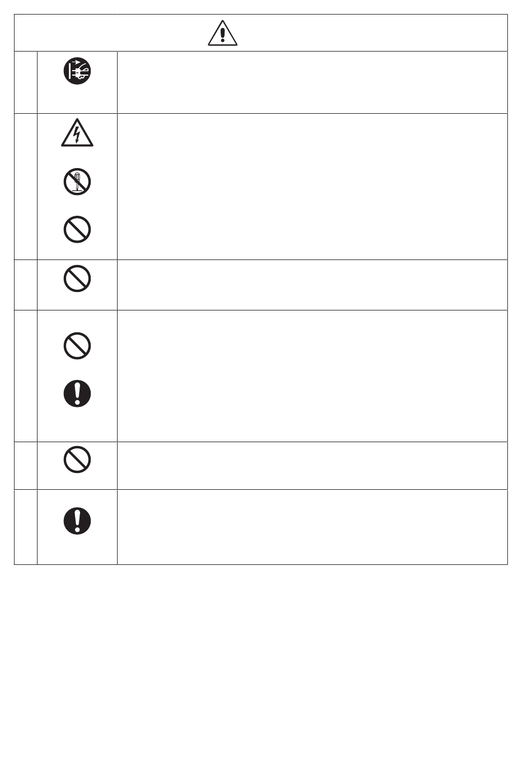Click the empty text cell in the fifth row
This screenshot has width=532, height=770.
pyautogui.click(x=312, y=465)
